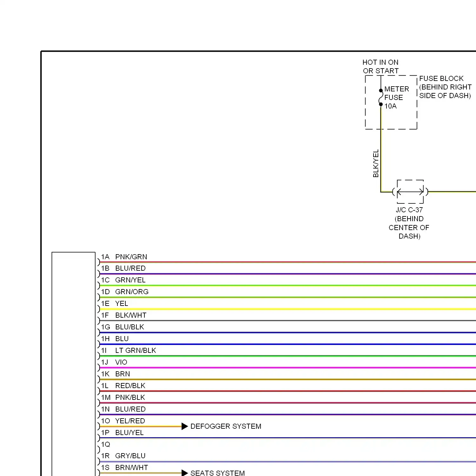Screen dimensions: 476x476
Task: Click pin 1S BRN/WHT label
Action: click(125, 467)
